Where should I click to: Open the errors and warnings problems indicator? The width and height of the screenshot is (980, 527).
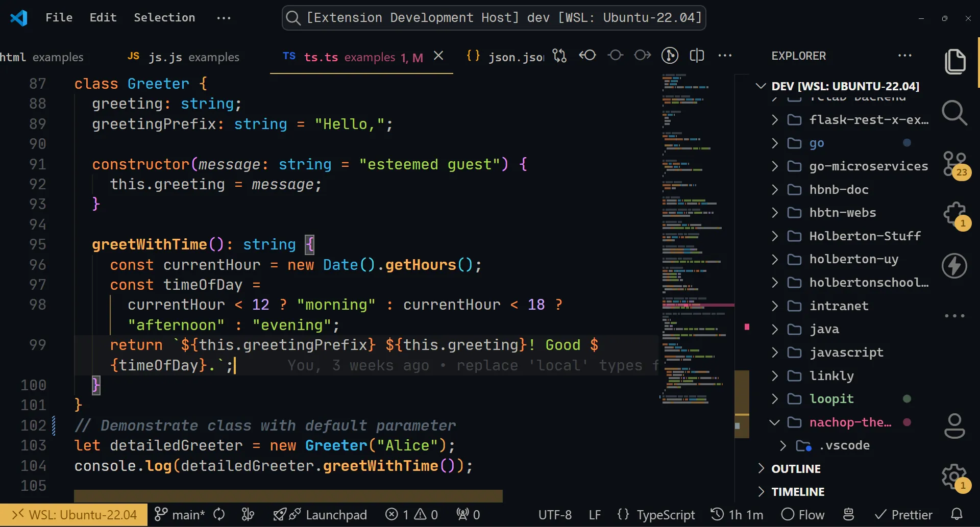click(x=411, y=515)
